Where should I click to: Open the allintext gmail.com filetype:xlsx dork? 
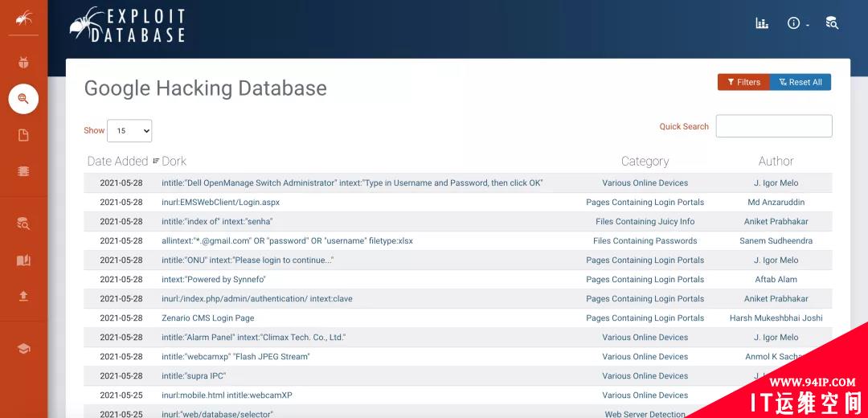point(287,241)
